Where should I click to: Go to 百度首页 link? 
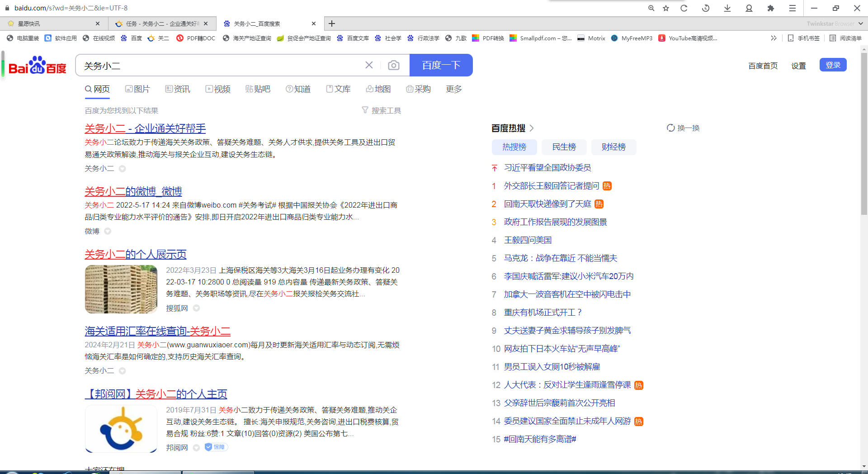pyautogui.click(x=763, y=66)
